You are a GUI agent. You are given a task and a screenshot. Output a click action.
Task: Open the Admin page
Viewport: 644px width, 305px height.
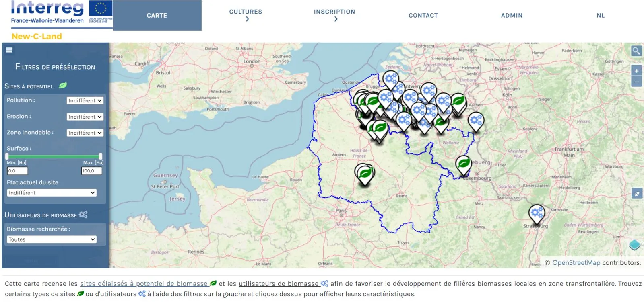(x=512, y=16)
